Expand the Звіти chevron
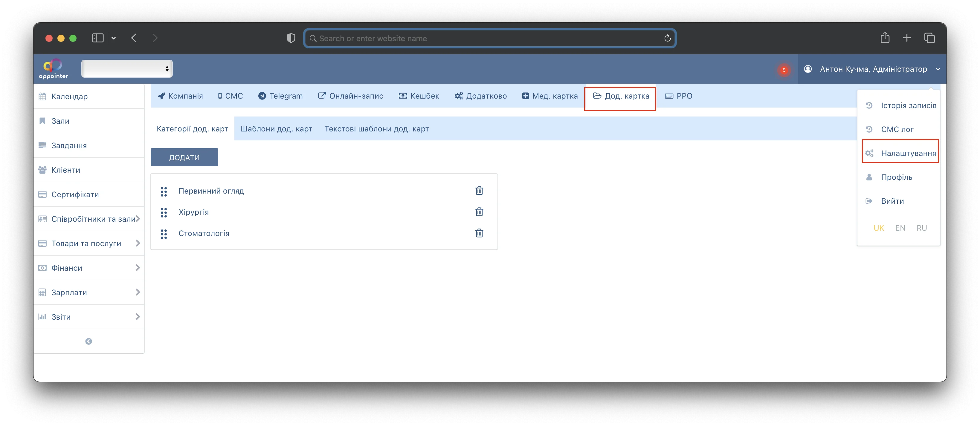Viewport: 980px width, 426px height. tap(138, 317)
